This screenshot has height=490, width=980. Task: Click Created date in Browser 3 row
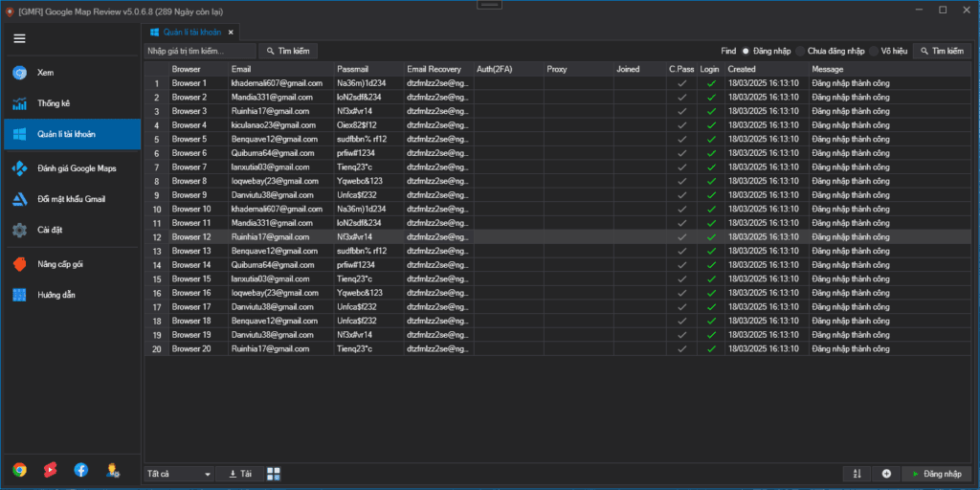(767, 111)
